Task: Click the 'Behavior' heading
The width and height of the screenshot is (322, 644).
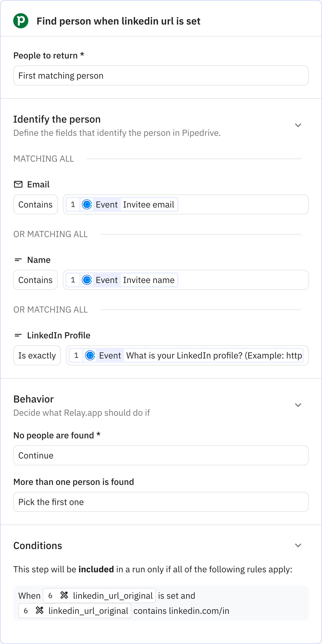Action: click(33, 399)
